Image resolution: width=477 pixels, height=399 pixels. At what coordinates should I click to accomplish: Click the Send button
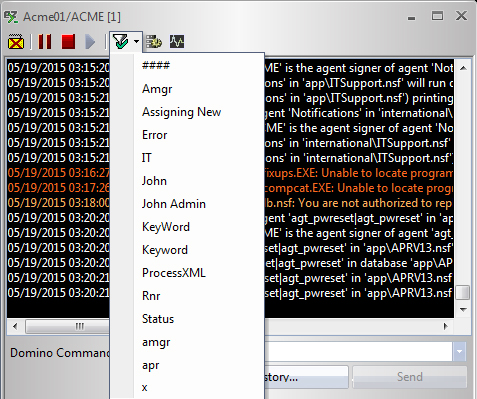(410, 377)
